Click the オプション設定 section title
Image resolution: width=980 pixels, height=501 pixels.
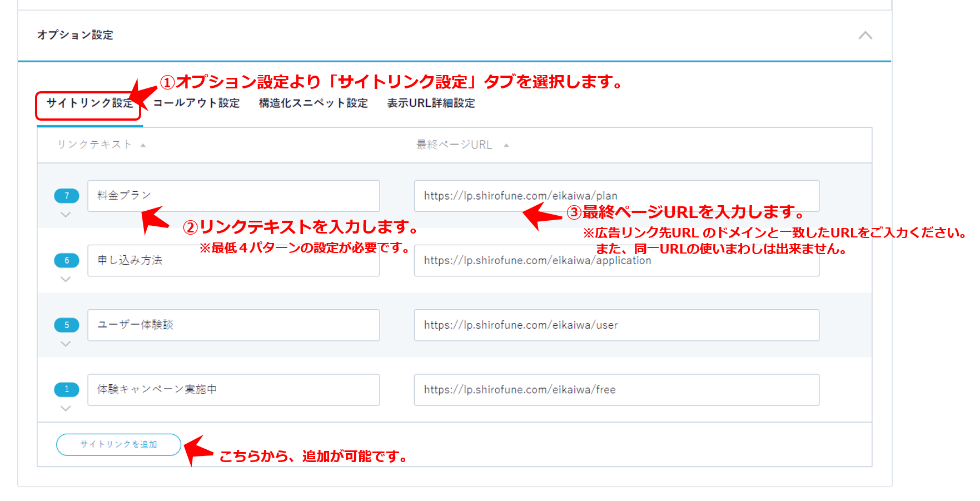pyautogui.click(x=75, y=35)
